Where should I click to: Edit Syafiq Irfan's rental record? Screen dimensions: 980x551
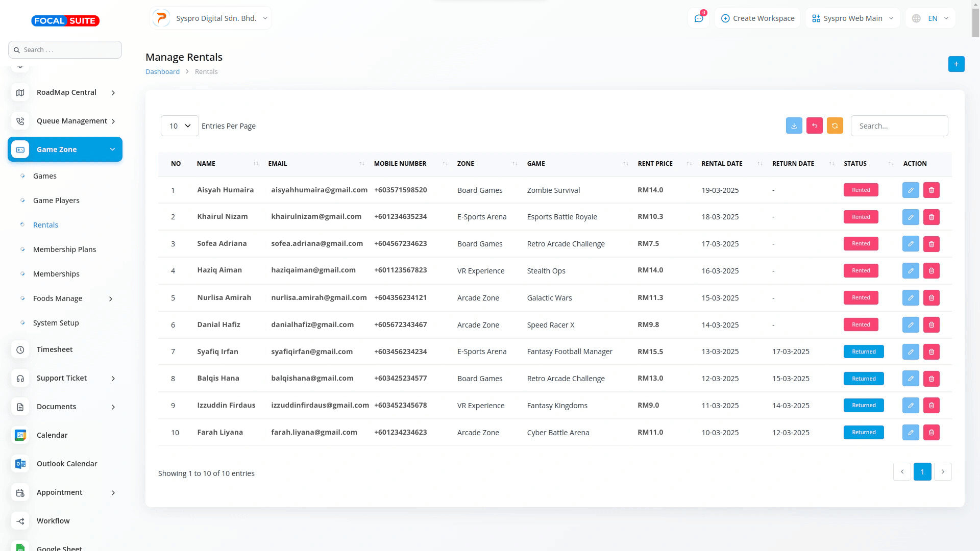click(910, 352)
